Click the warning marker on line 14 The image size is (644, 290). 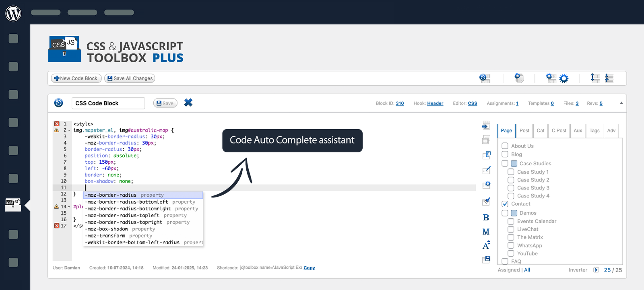[56, 207]
